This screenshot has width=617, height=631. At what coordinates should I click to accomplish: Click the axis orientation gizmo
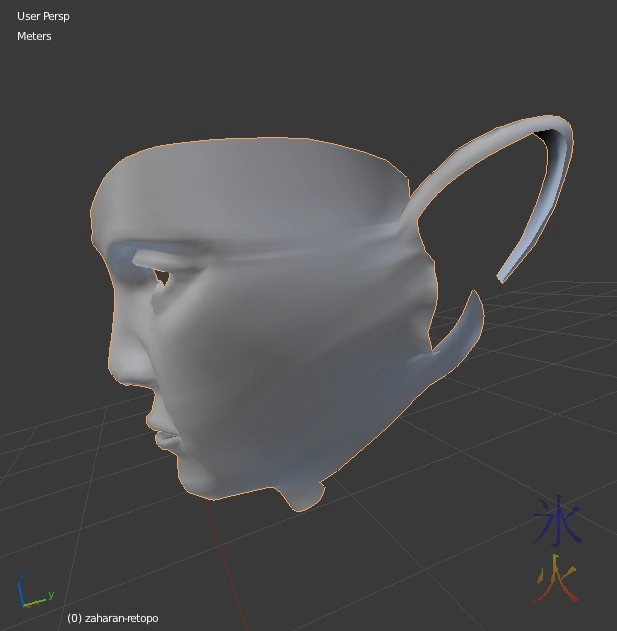point(30,593)
